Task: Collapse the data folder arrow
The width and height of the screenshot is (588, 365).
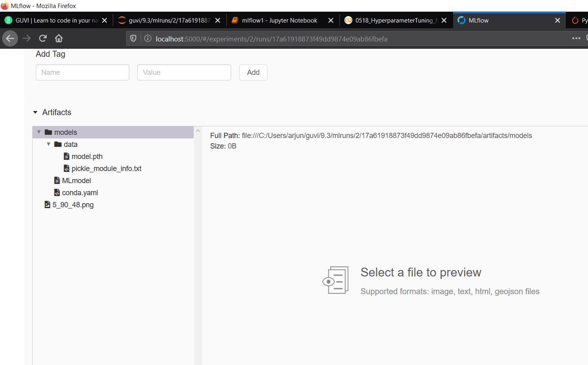Action: [x=49, y=144]
